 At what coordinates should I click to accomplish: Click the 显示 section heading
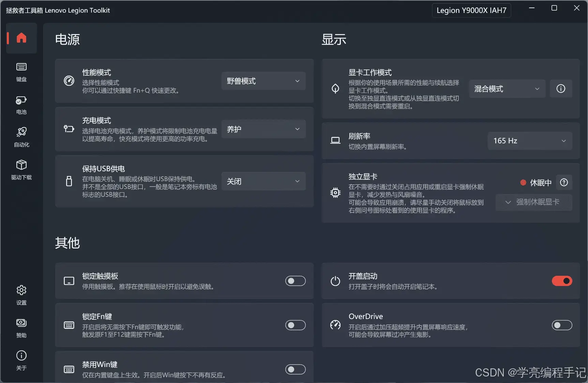coord(334,39)
